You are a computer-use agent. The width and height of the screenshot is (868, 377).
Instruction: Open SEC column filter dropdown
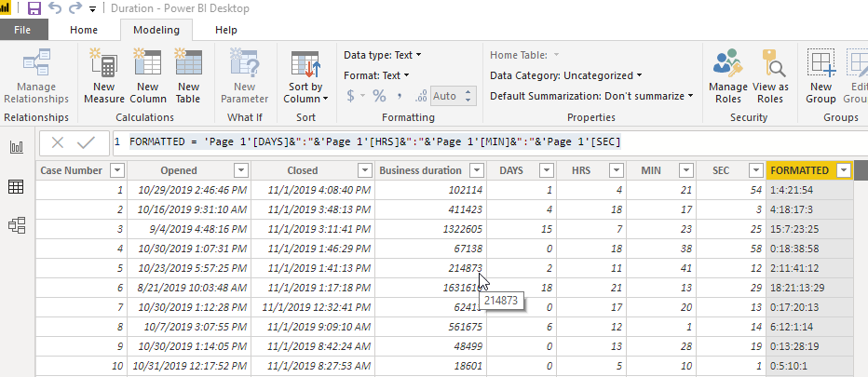pos(755,170)
